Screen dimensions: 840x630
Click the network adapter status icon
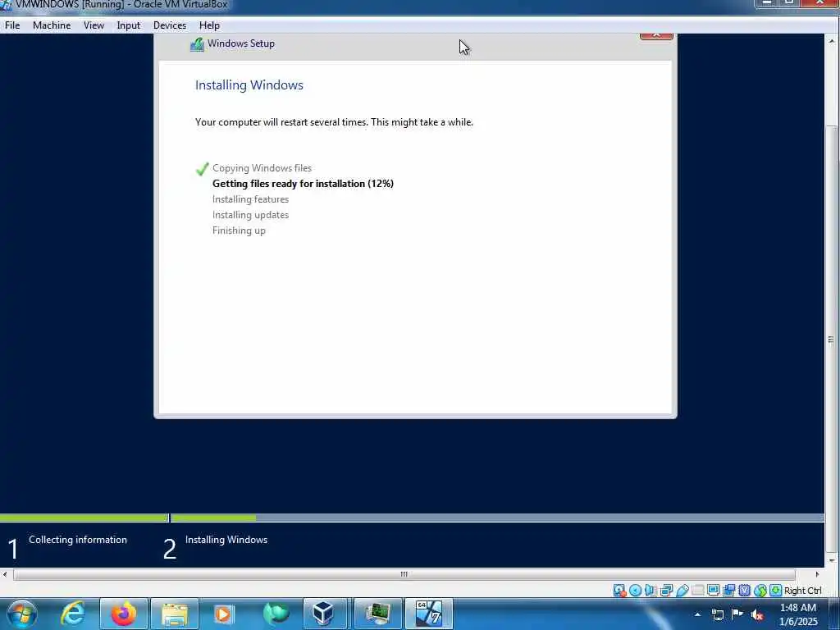click(666, 591)
